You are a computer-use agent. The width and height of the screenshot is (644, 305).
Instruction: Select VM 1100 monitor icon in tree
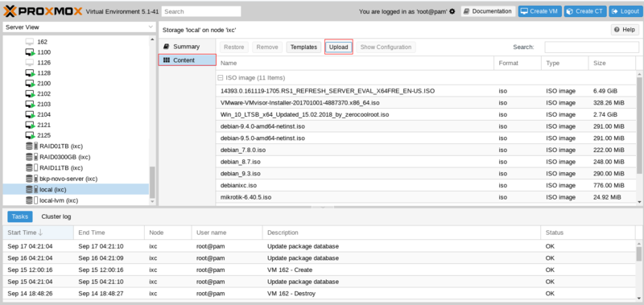click(30, 52)
